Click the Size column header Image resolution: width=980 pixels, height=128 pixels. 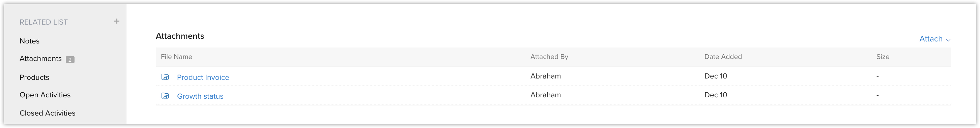click(883, 57)
